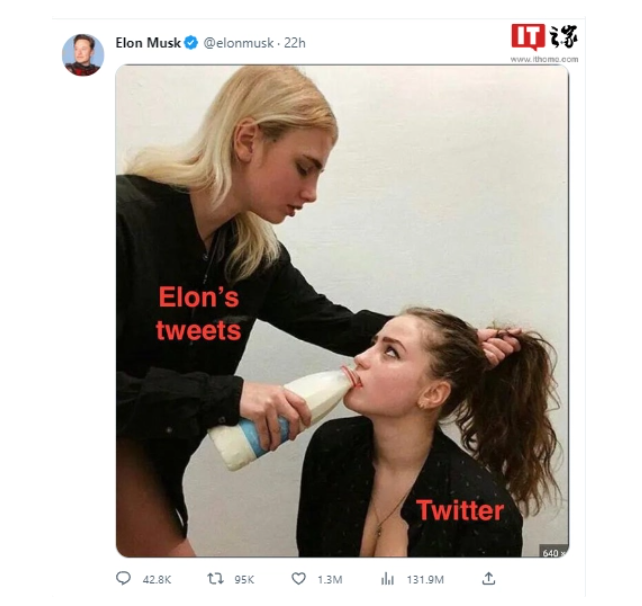Image resolution: width=642 pixels, height=606 pixels.
Task: Click the www.ithome.com watermark text
Action: pyautogui.click(x=544, y=59)
